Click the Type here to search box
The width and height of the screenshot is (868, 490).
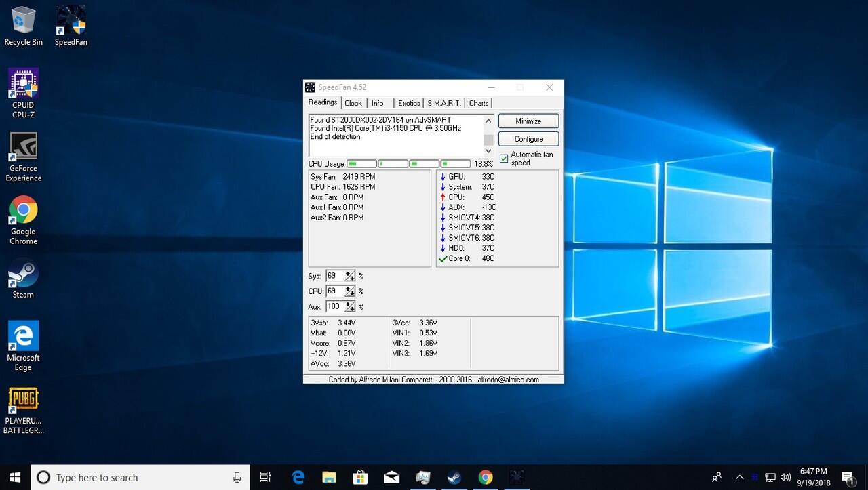tap(140, 477)
